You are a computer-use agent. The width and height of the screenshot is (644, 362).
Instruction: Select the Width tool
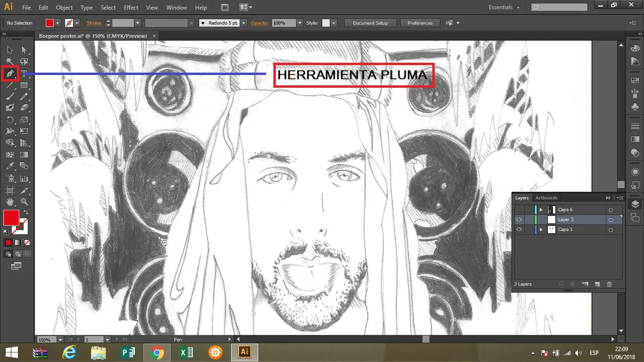click(x=10, y=131)
